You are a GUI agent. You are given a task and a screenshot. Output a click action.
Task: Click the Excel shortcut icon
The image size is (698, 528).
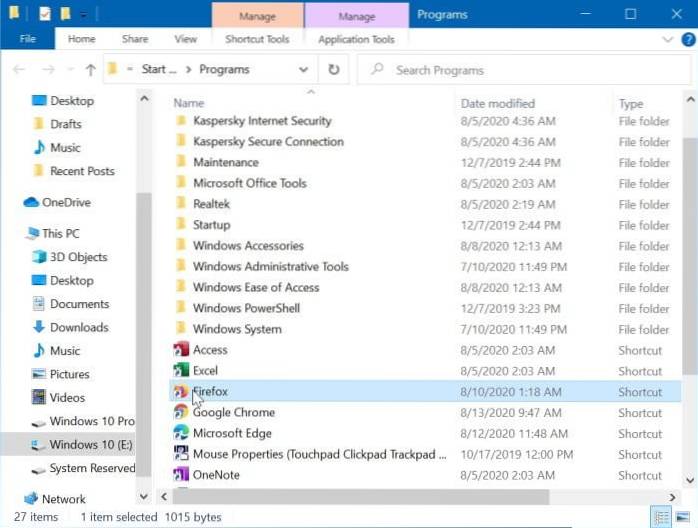point(181,371)
